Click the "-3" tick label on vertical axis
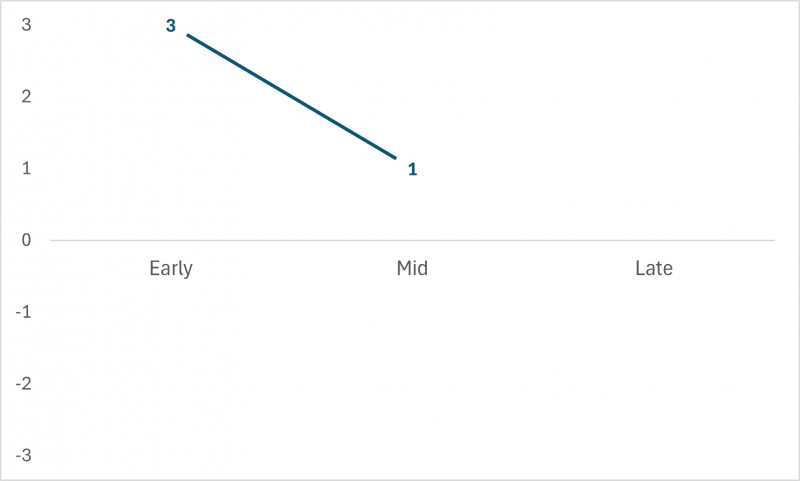800x481 pixels. (24, 455)
